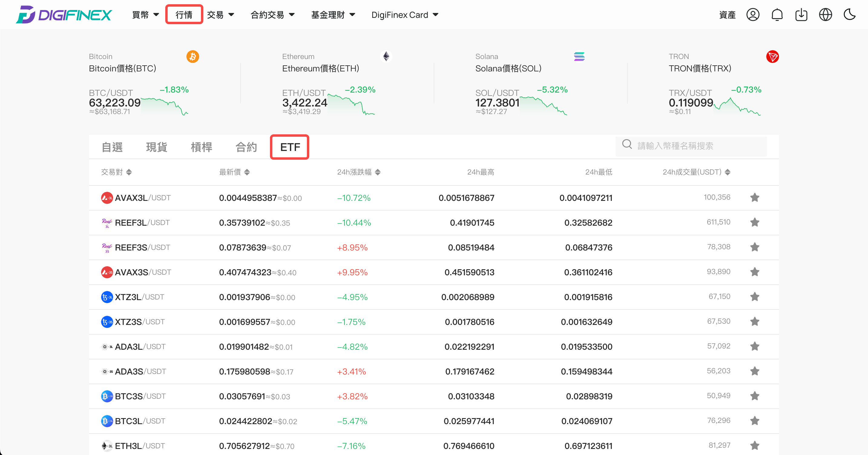Screen dimensions: 868x455
Task: Open Bitcoin價格(BTC) link
Action: pyautogui.click(x=122, y=68)
